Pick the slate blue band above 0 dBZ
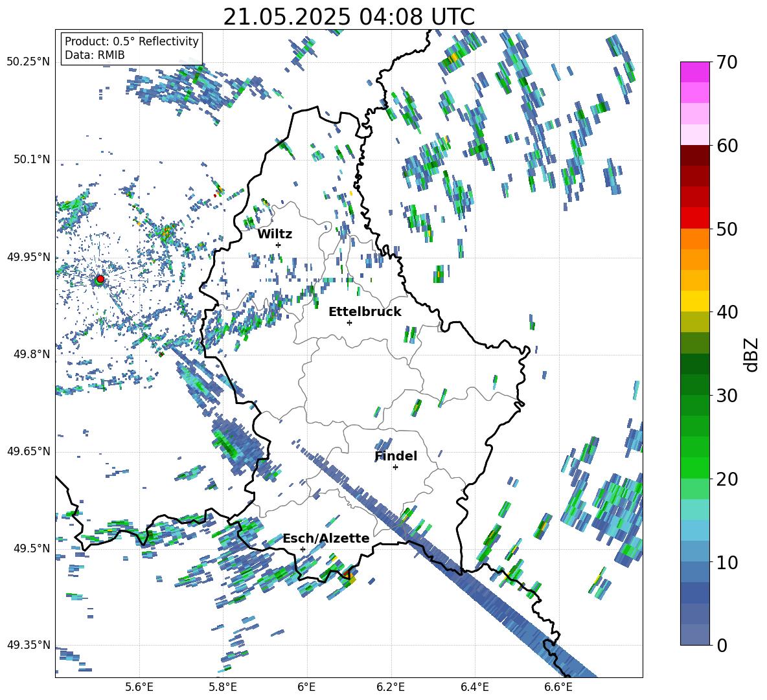 (x=694, y=635)
